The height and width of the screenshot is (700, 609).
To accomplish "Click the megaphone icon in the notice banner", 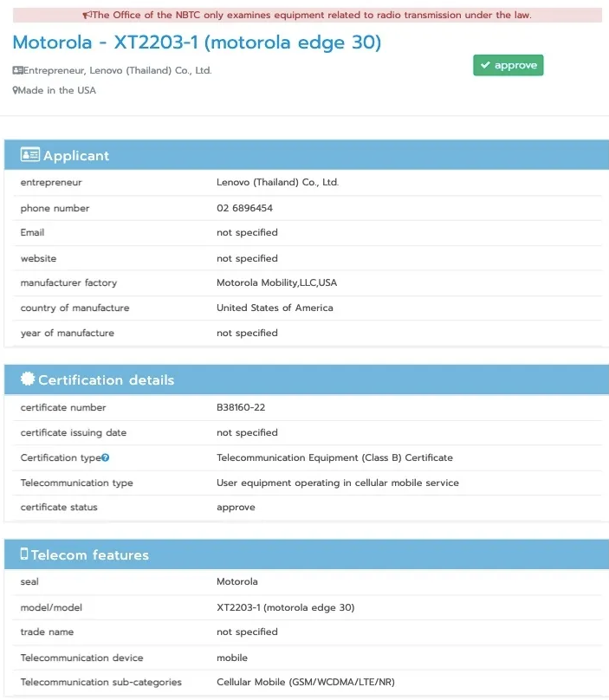I will click(86, 16).
